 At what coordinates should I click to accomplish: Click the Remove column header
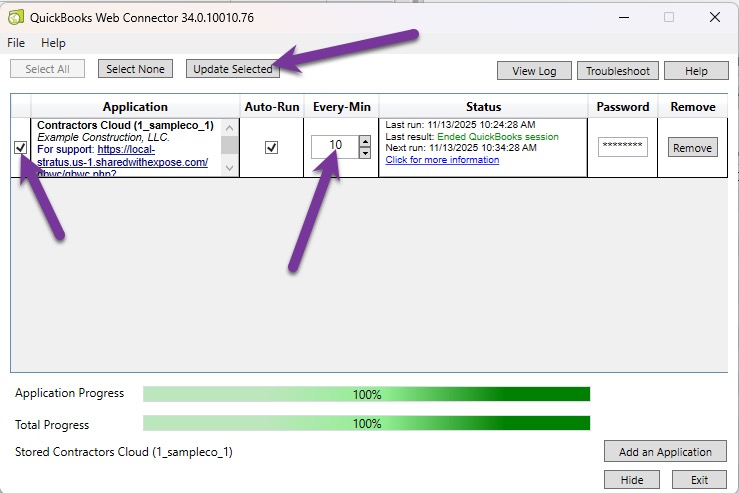click(693, 107)
